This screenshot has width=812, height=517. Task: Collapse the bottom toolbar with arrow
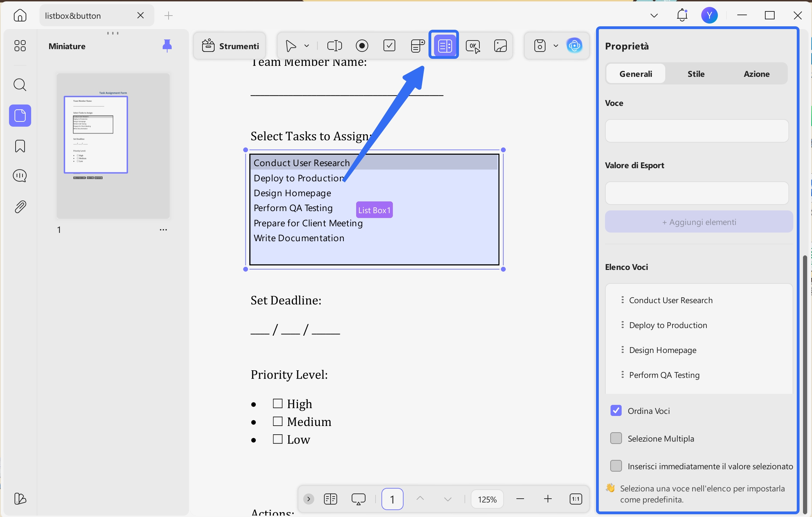(x=308, y=499)
